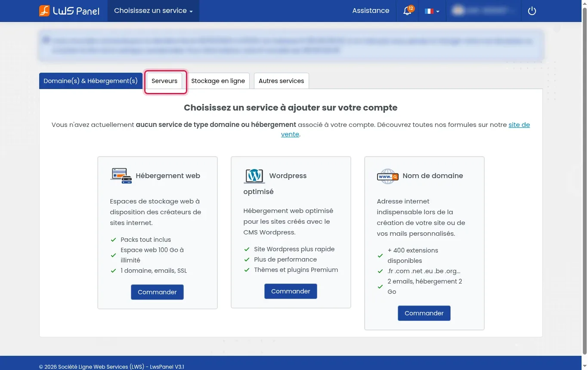Click Commander under Nom de domaine
588x370 pixels.
tap(424, 313)
